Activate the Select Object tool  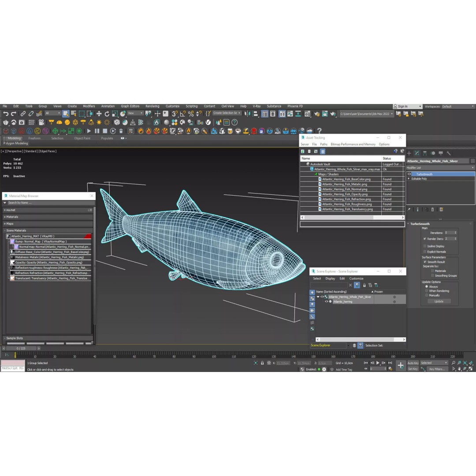[66, 114]
